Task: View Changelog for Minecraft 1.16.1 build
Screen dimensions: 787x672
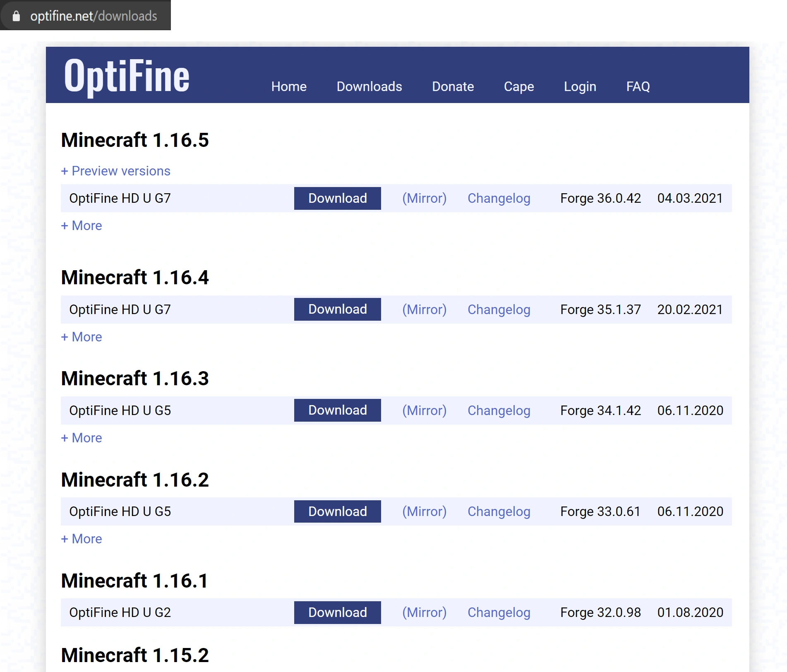Action: (x=499, y=612)
